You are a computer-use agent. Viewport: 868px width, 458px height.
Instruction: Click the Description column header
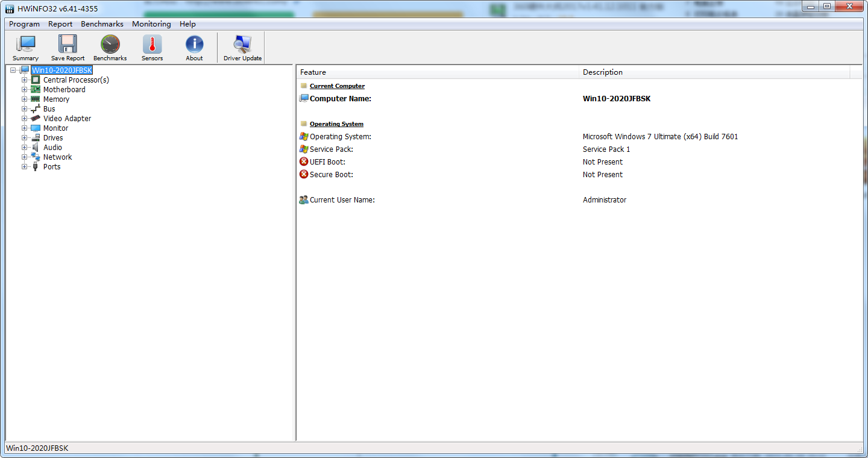714,72
